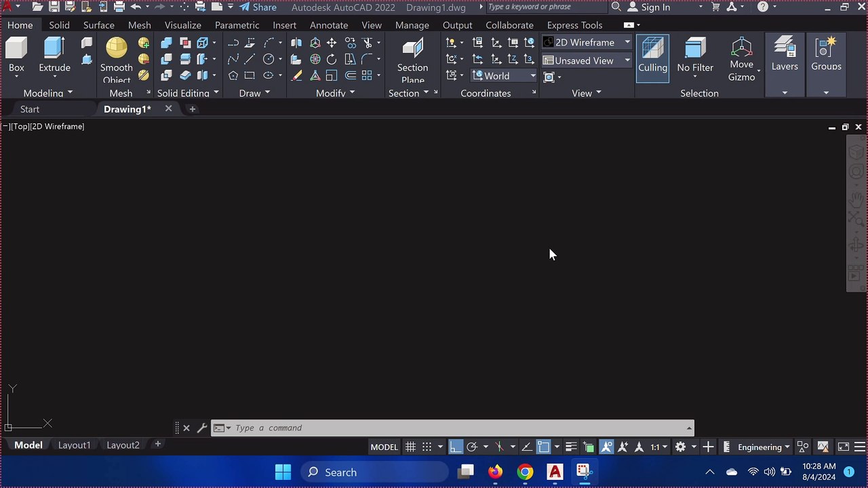Screen dimensions: 868x488
Task: Toggle Culling in Selection panel
Action: [x=652, y=58]
